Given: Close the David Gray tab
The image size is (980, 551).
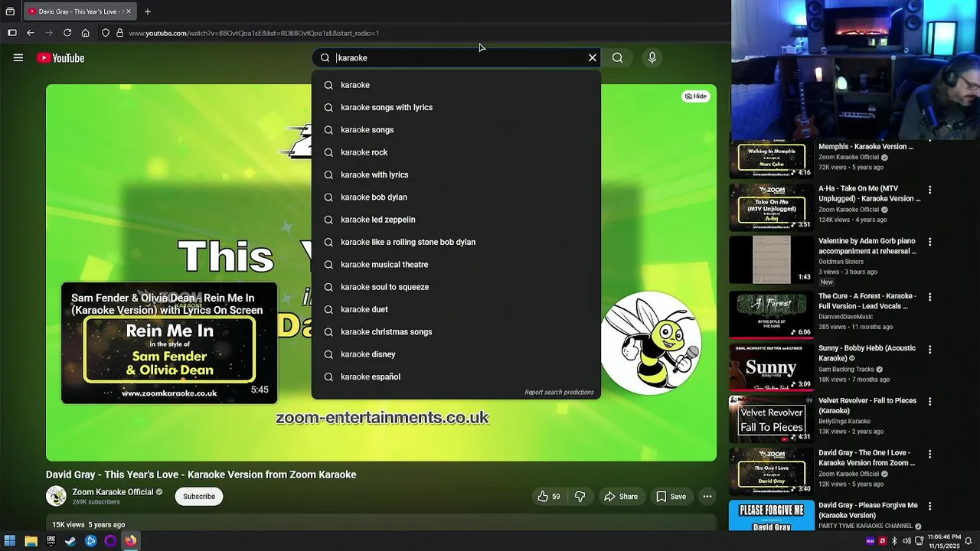Looking at the screenshot, I should point(129,11).
